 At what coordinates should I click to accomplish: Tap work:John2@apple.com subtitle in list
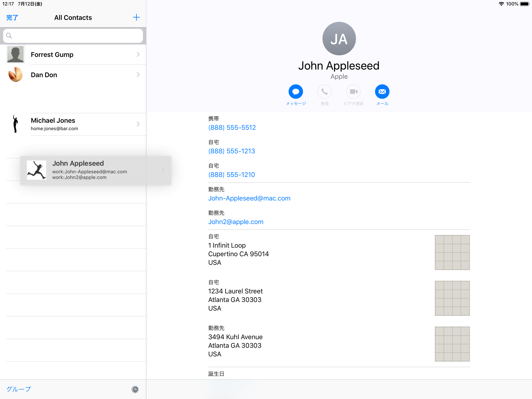[x=79, y=177]
